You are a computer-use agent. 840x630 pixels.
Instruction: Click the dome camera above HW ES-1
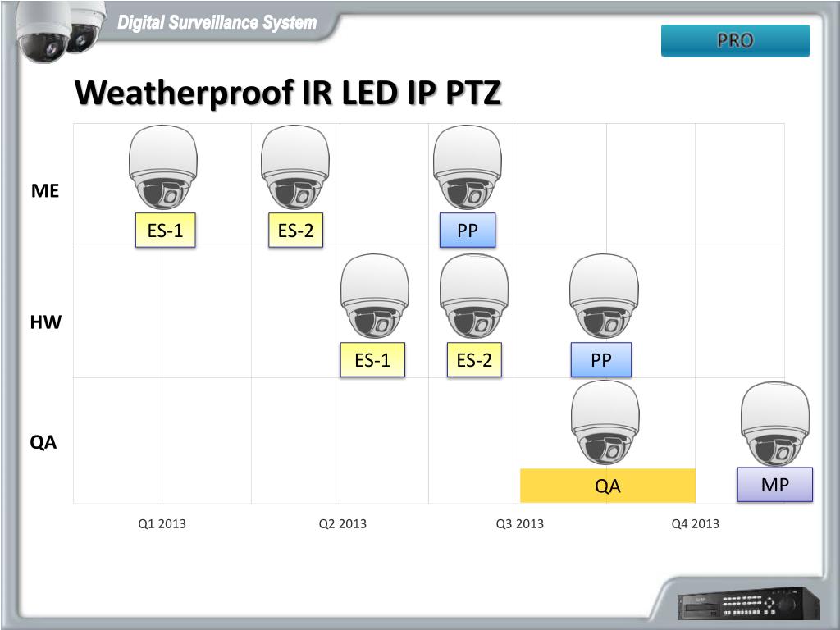click(374, 296)
